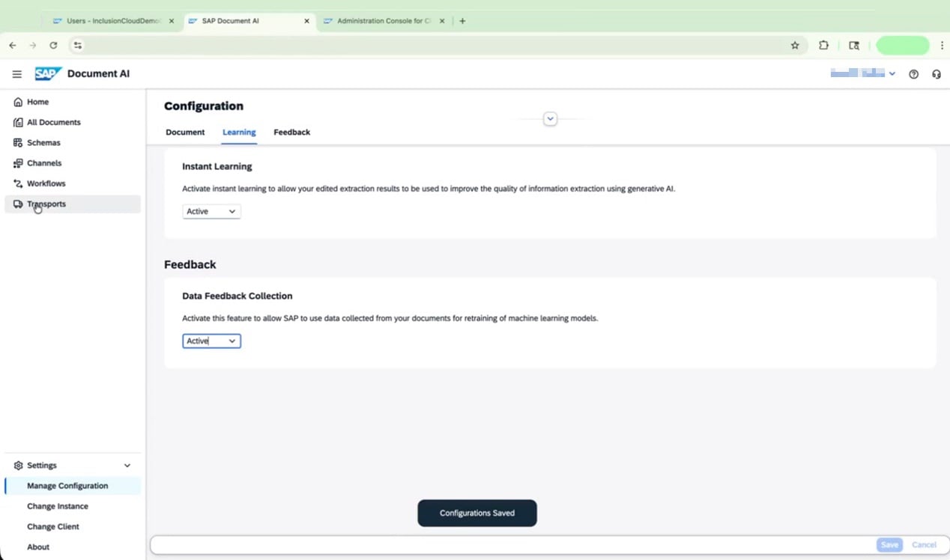Close the Users - InclusionCloudDemo tab
Viewport: 950px width, 560px height.
172,21
